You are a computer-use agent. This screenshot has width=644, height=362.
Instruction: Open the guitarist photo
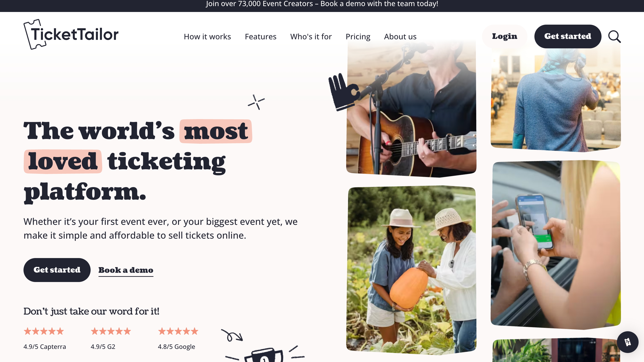pyautogui.click(x=411, y=108)
